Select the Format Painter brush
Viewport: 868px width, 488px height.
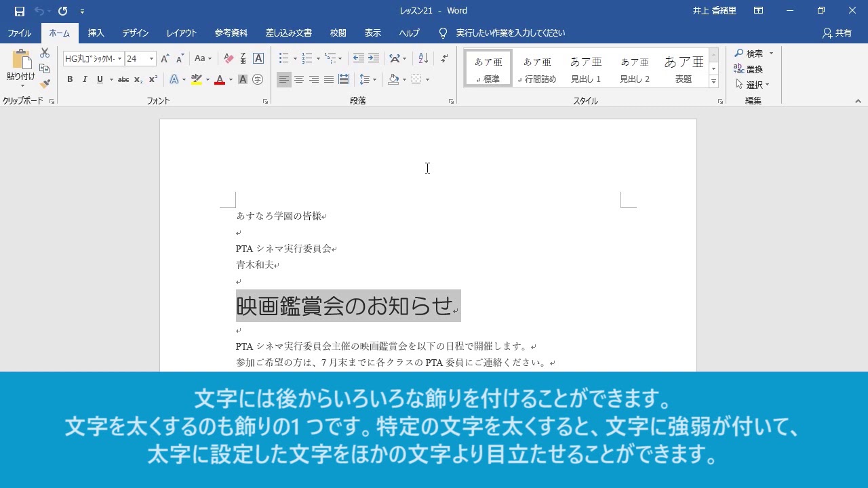45,84
